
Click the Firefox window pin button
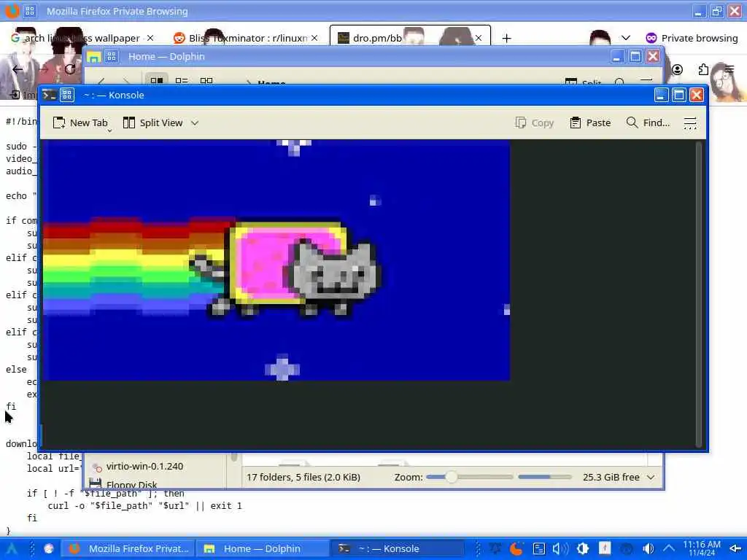[29, 10]
